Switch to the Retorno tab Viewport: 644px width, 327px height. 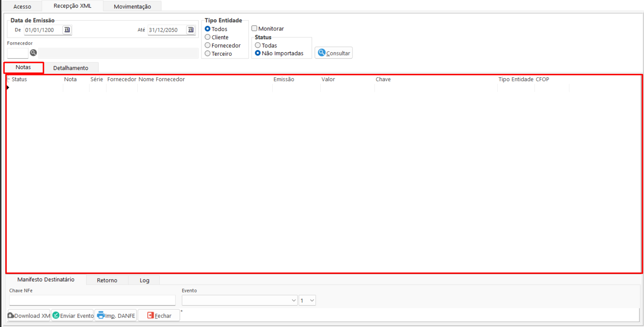(x=107, y=280)
